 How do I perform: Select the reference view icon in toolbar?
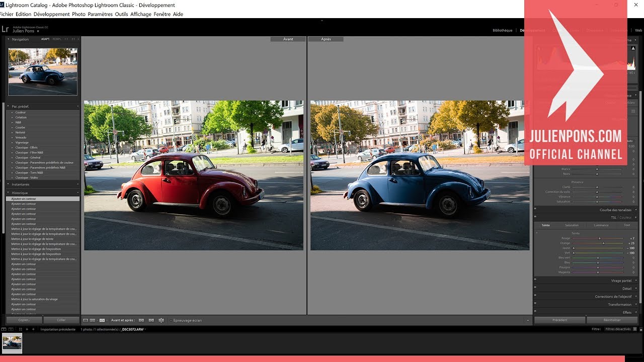[x=93, y=320]
